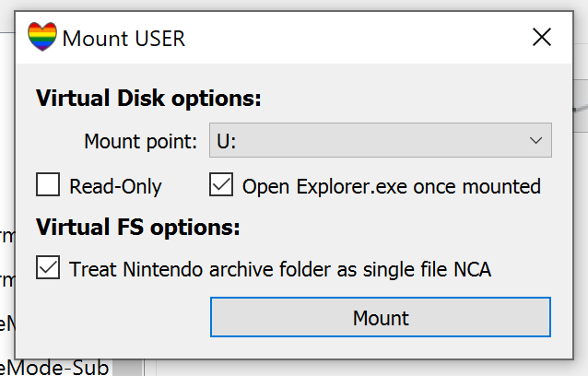The height and width of the screenshot is (376, 588).
Task: Click the Mount point: label
Action: click(140, 141)
